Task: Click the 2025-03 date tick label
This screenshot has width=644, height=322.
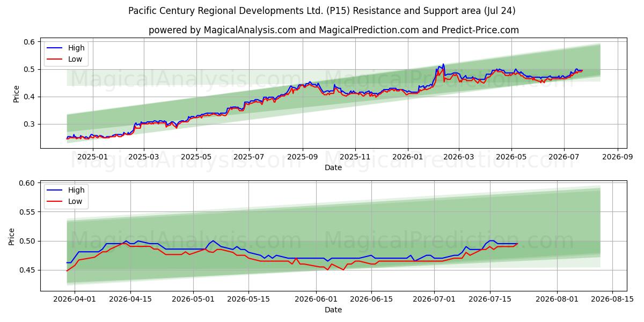Action: pyautogui.click(x=144, y=157)
